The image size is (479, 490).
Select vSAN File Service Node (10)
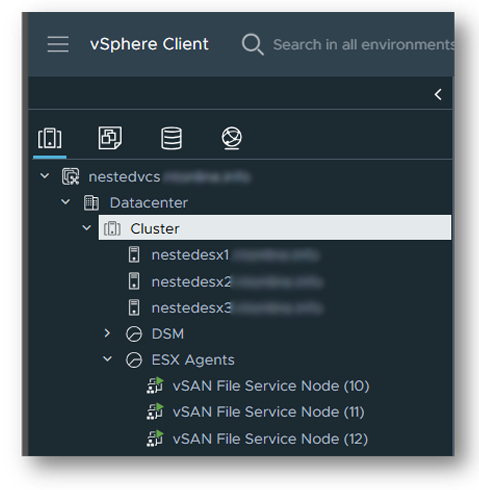pos(271,386)
